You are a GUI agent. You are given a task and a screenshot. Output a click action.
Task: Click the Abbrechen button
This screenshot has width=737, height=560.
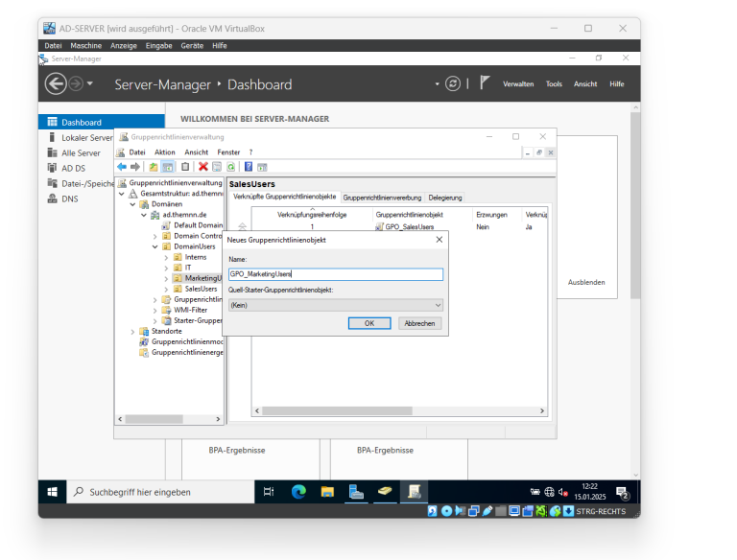(419, 323)
